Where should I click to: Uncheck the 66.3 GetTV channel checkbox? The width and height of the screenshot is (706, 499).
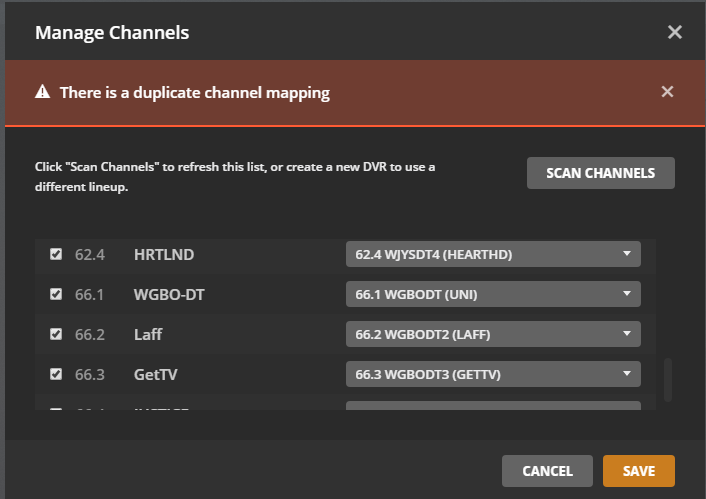point(56,374)
